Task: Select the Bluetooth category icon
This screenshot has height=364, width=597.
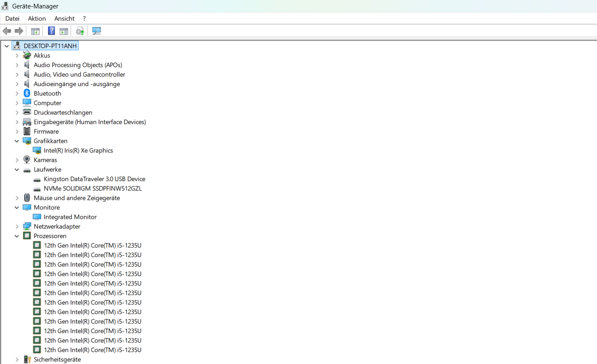Action: point(27,93)
